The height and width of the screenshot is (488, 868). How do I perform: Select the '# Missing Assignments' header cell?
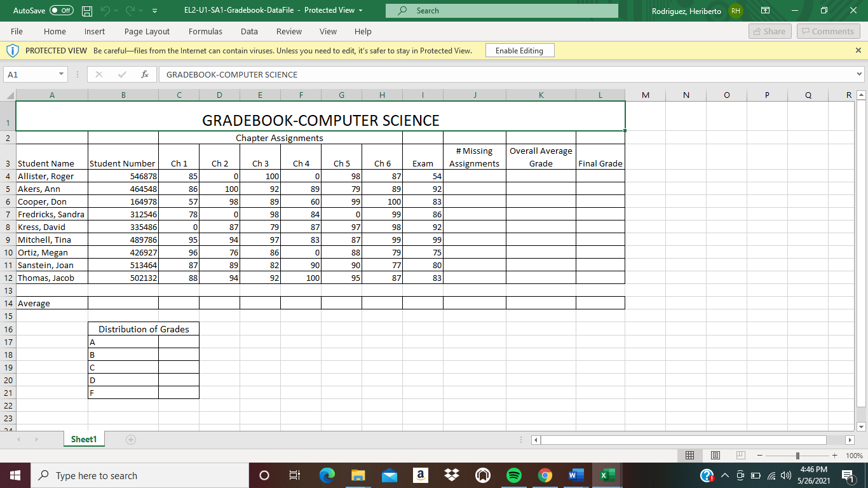click(x=475, y=157)
